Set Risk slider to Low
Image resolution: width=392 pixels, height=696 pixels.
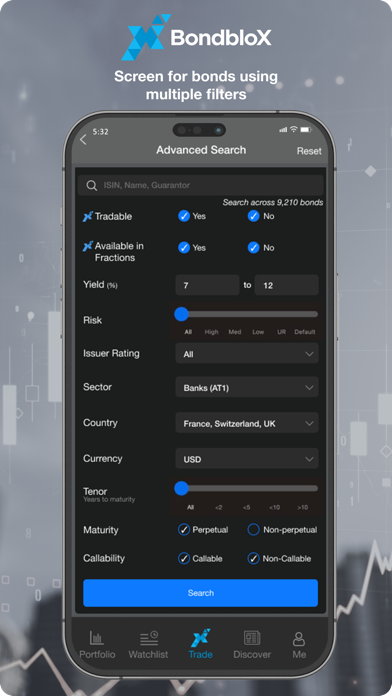coord(258,332)
